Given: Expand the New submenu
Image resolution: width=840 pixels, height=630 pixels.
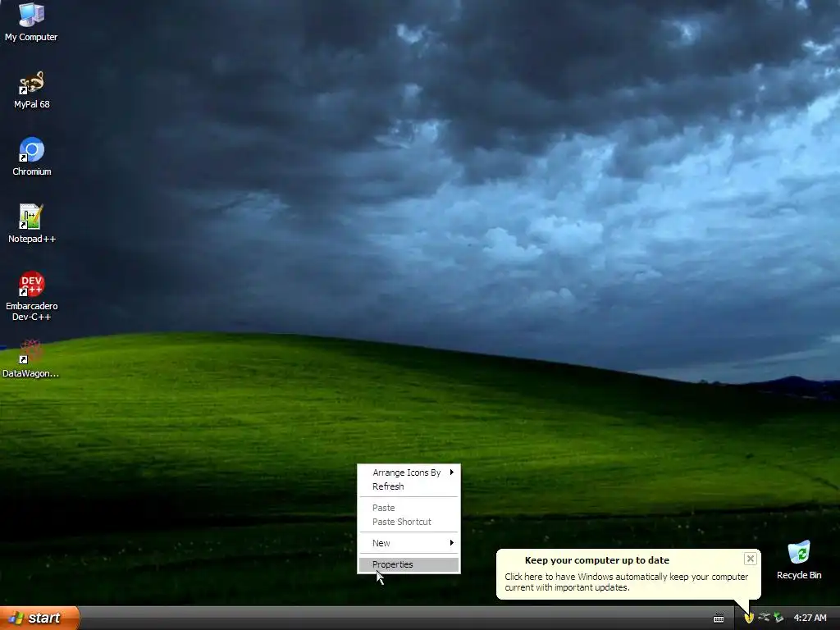Looking at the screenshot, I should (409, 543).
